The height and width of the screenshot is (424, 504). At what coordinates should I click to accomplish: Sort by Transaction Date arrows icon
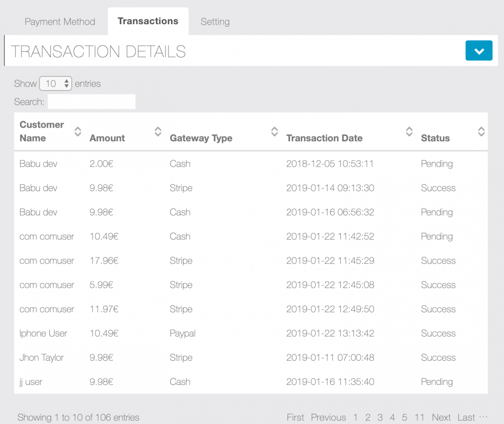point(409,131)
